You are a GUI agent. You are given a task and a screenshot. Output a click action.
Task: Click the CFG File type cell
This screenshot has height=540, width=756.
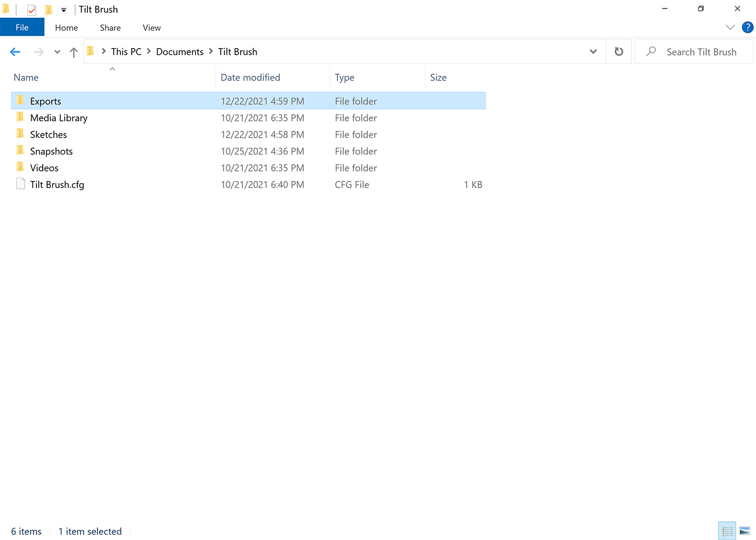pyautogui.click(x=352, y=185)
